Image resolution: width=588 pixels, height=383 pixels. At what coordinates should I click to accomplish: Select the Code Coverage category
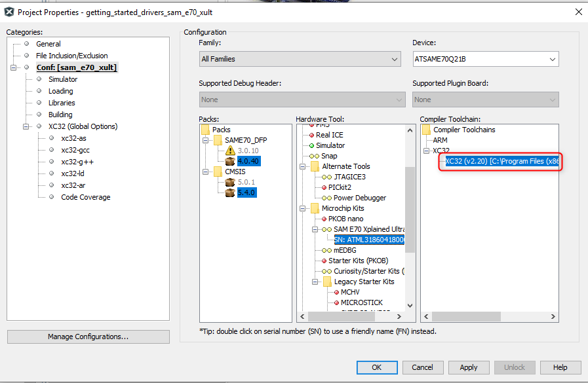[85, 197]
